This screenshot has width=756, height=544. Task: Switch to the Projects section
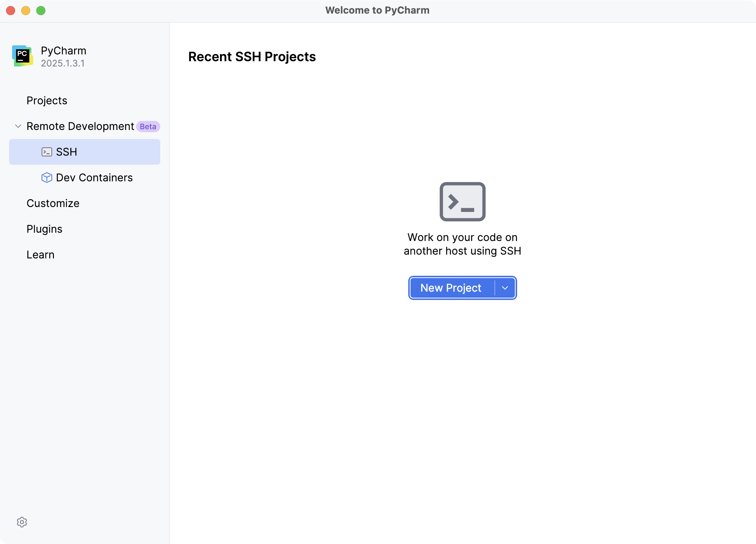(46, 100)
